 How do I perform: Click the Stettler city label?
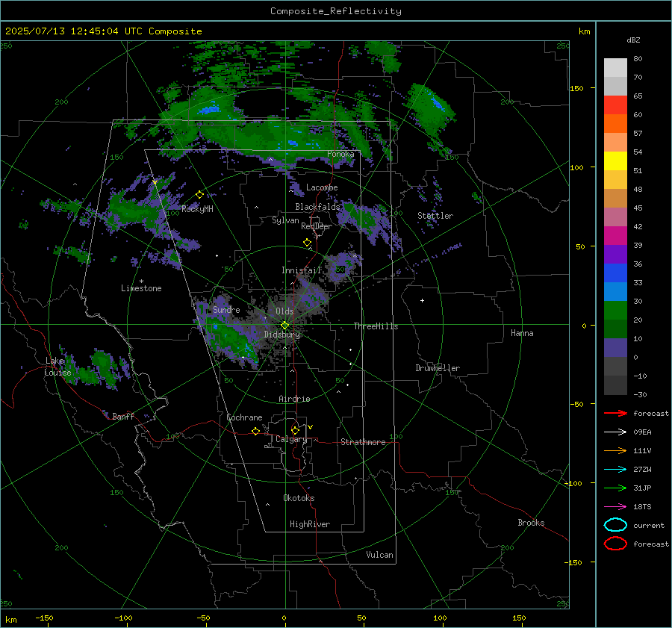pyautogui.click(x=435, y=216)
